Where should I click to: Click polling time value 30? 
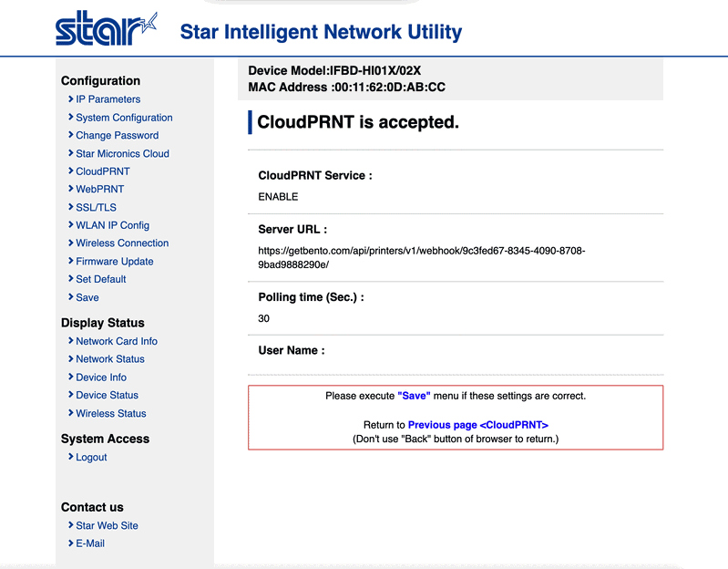(263, 318)
